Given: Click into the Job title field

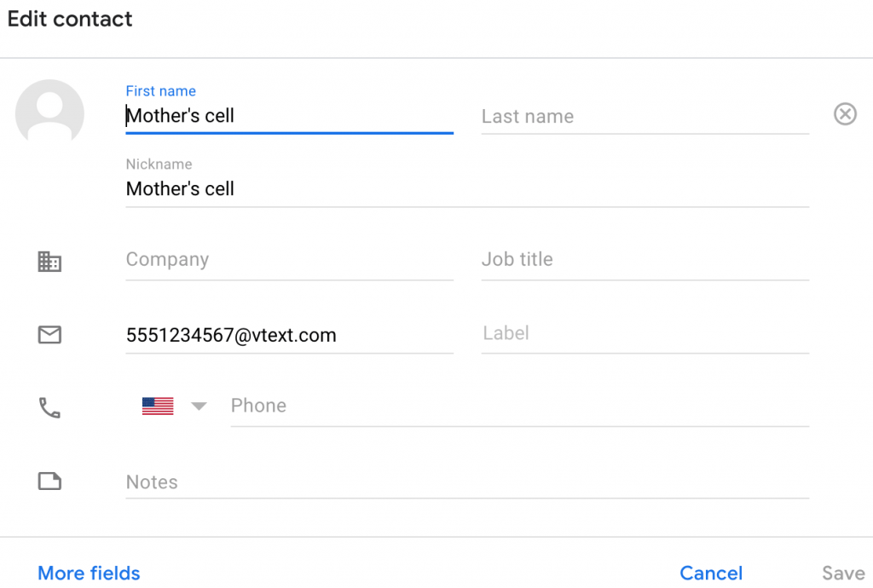Looking at the screenshot, I should [x=644, y=260].
